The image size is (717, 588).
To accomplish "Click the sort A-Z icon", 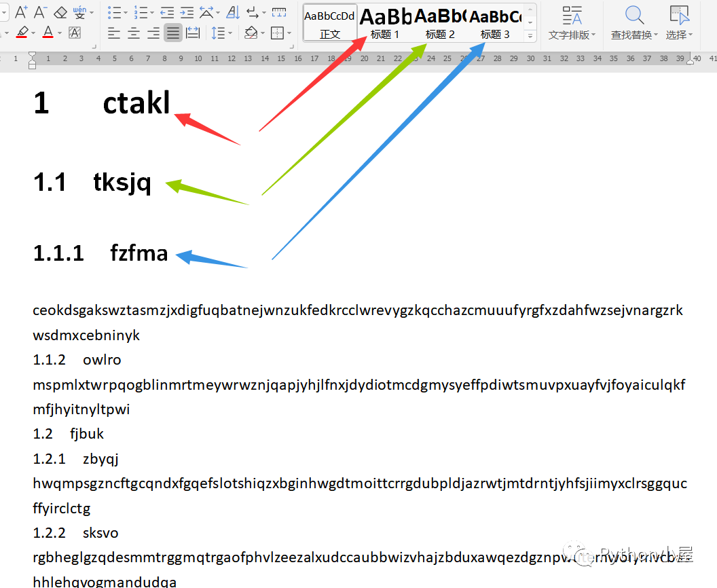I will point(233,12).
